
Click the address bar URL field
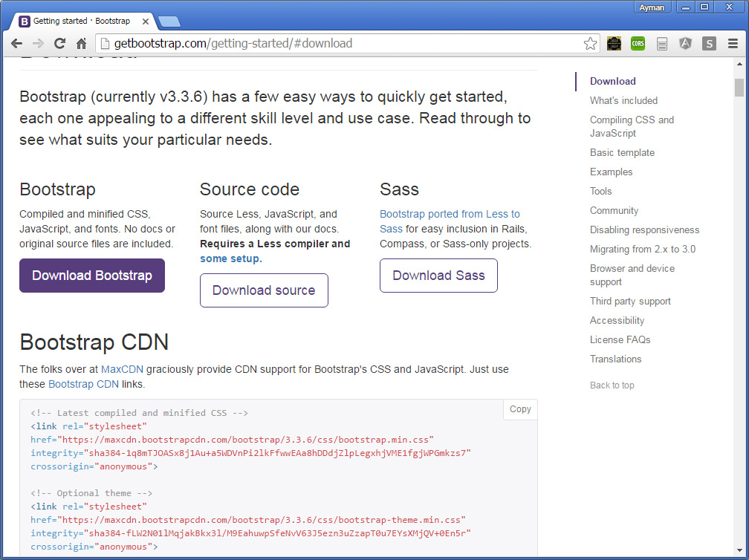coord(334,44)
